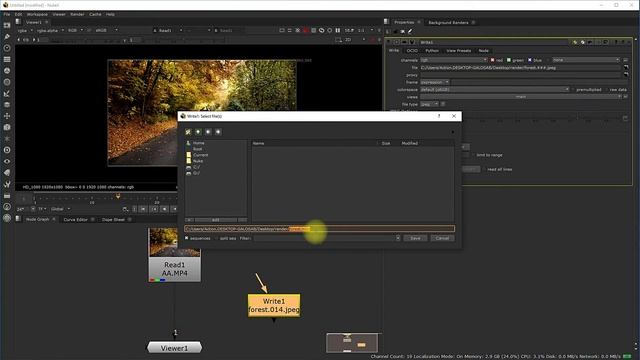This screenshot has width=640, height=360.
Task: Select Home in the dialog favorites list
Action: coord(198,143)
